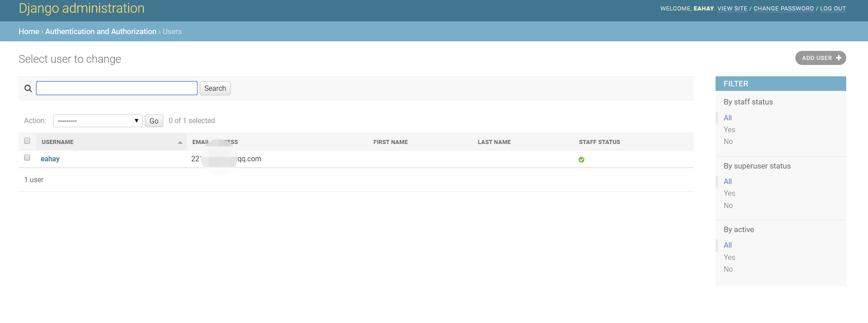Click '0 of 1 selected' text

point(192,120)
